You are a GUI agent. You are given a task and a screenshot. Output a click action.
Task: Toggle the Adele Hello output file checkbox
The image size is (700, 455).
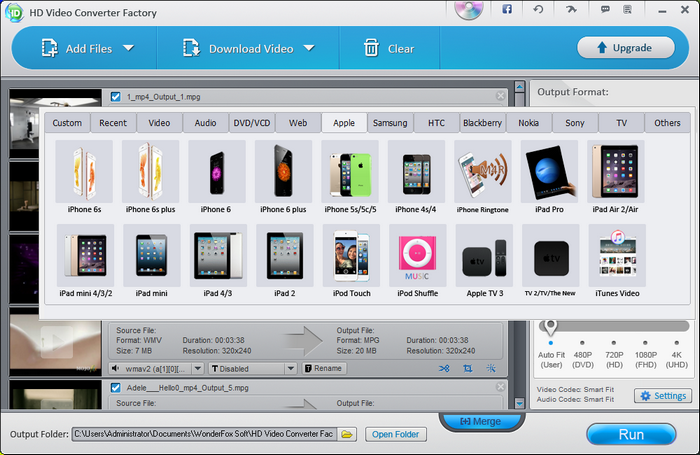click(x=115, y=387)
